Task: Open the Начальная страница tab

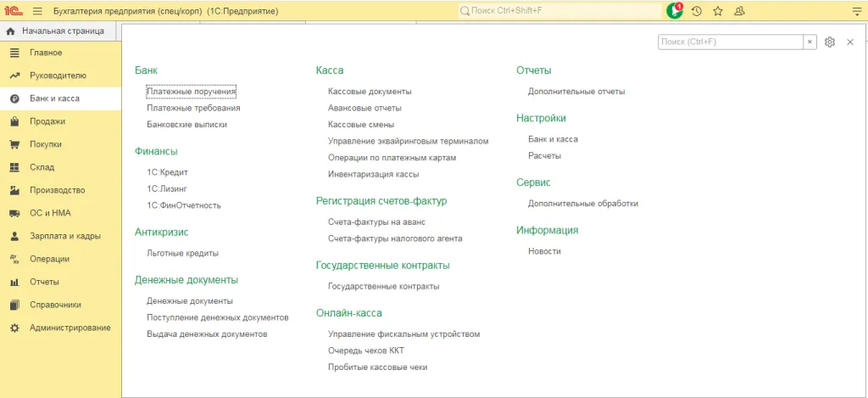Action: pyautogui.click(x=57, y=31)
